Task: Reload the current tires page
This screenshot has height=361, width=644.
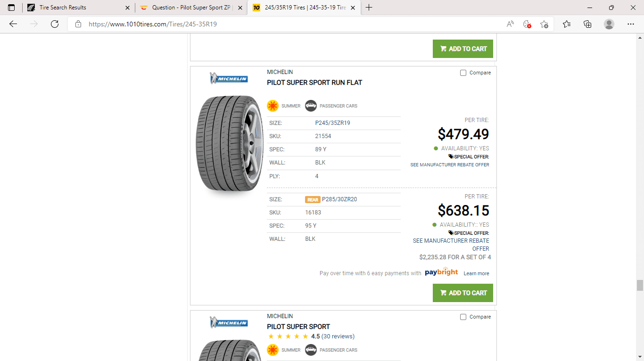Action: tap(53, 24)
